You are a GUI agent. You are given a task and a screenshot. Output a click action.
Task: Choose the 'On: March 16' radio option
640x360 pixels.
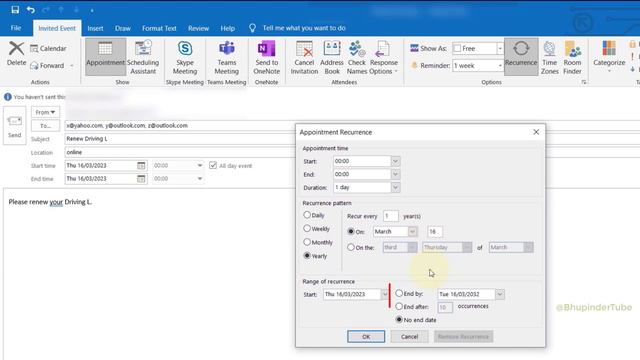(351, 231)
